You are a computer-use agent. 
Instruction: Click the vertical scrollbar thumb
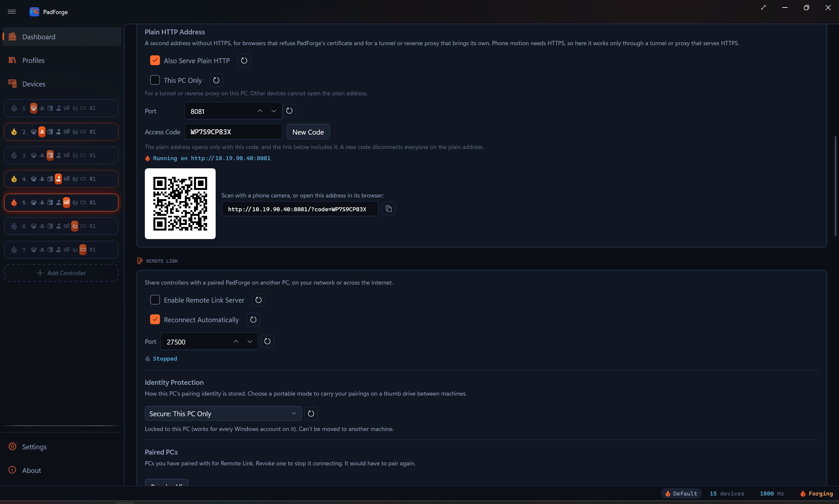pos(836,186)
